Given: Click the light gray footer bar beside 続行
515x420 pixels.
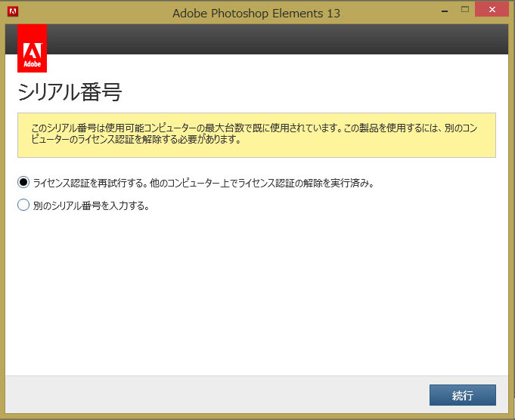Looking at the screenshot, I should [x=217, y=395].
